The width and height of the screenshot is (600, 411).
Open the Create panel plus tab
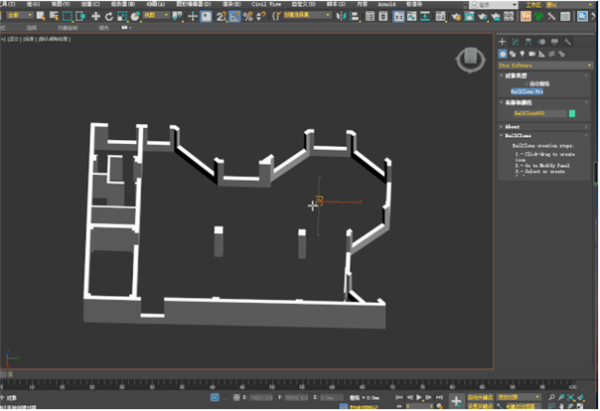pos(503,41)
